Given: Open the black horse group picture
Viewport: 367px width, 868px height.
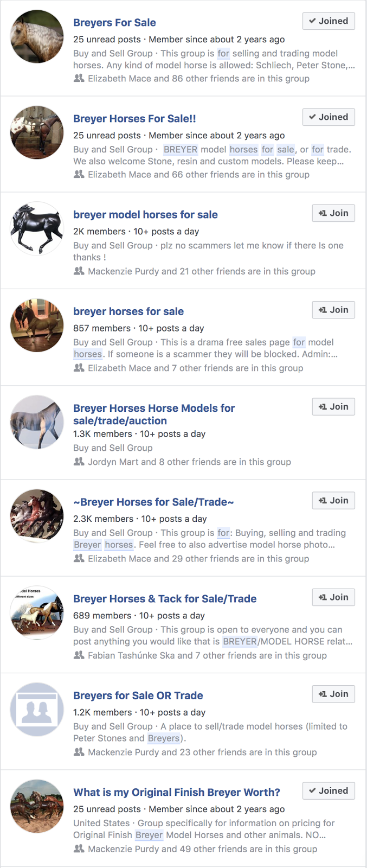Looking at the screenshot, I should coord(37,228).
